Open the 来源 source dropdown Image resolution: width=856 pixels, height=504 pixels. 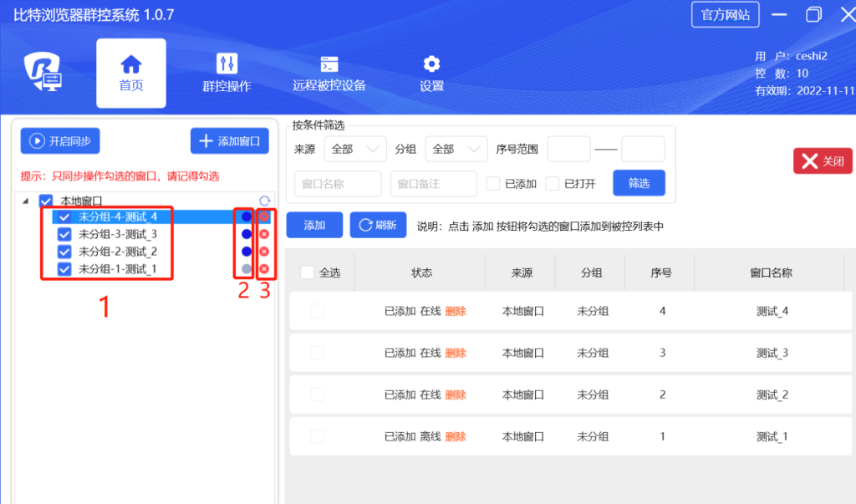click(355, 149)
